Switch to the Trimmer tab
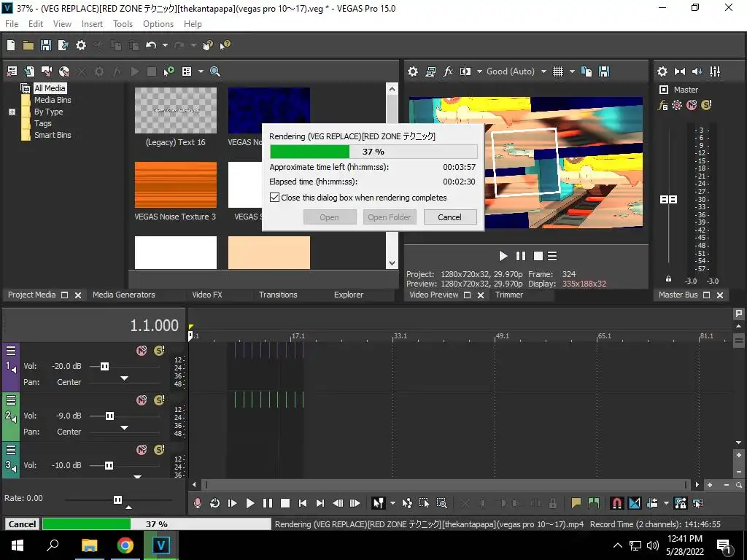This screenshot has width=747, height=560. [x=508, y=295]
